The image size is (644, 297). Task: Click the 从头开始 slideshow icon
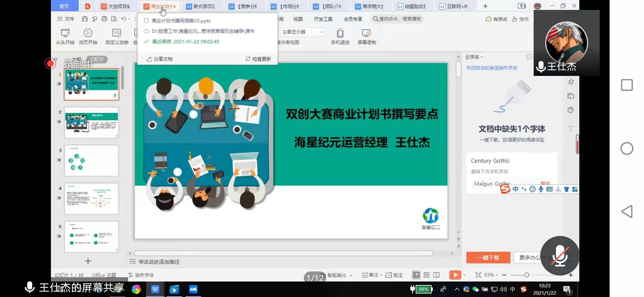(x=65, y=33)
